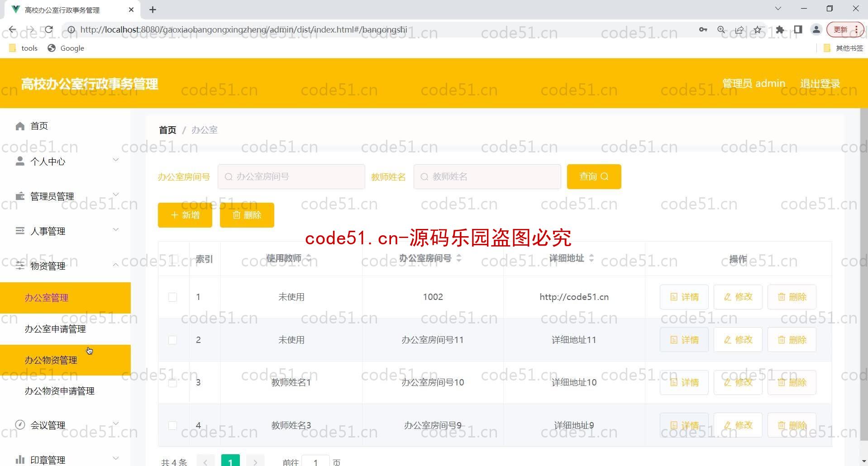Open 详情 for row 办公室房间号11
The width and height of the screenshot is (868, 466).
tap(684, 339)
